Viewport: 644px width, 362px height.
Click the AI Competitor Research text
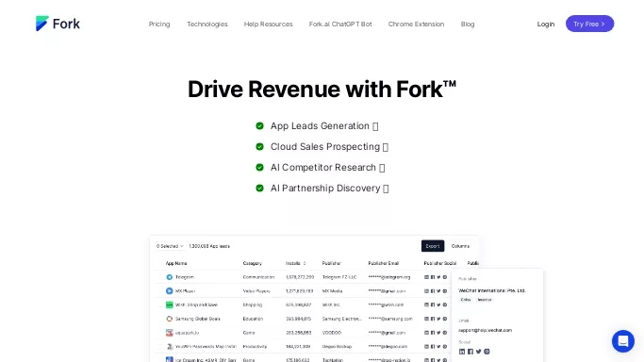coord(322,168)
